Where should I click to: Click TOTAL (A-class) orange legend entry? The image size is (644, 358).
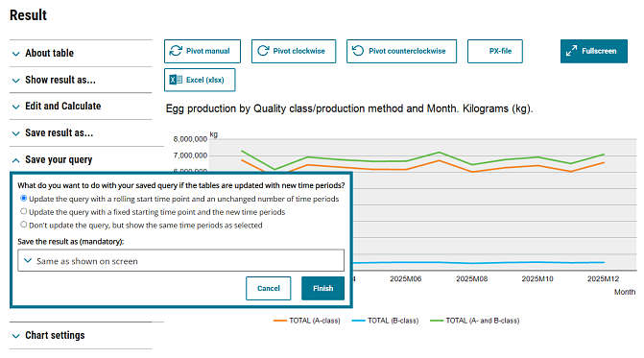307,321
